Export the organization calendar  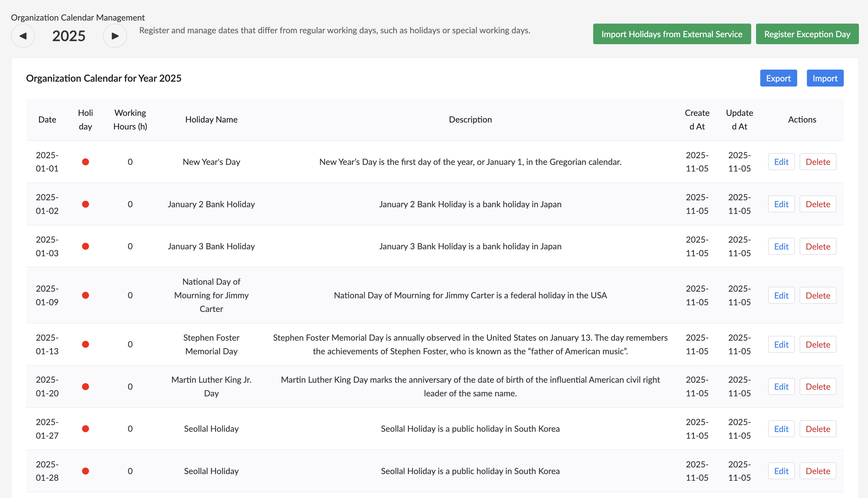point(778,78)
